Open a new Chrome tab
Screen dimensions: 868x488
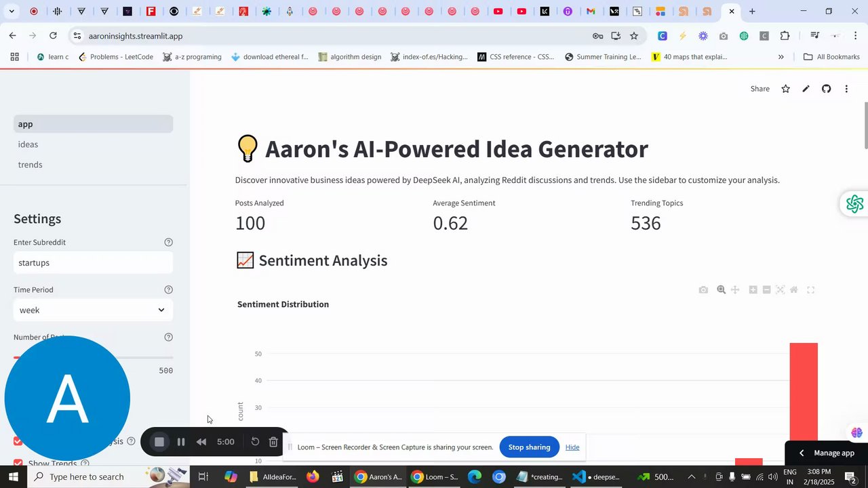pyautogui.click(x=752, y=12)
